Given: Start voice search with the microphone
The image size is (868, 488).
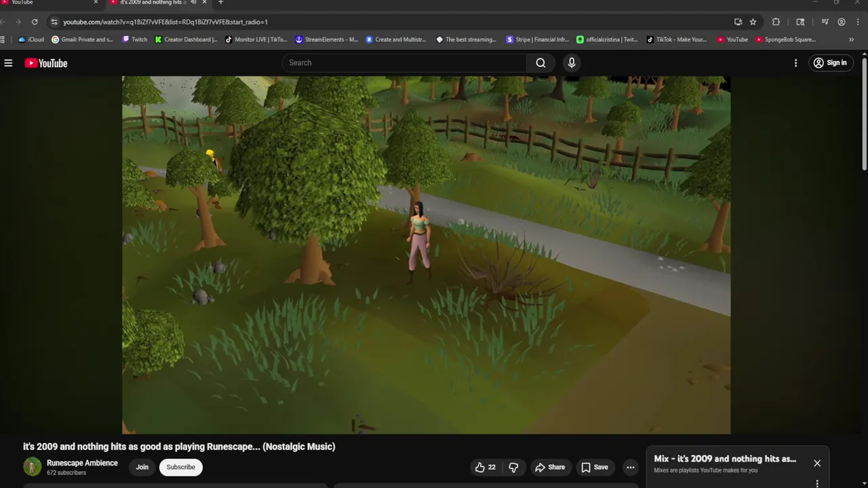Looking at the screenshot, I should coord(572,63).
